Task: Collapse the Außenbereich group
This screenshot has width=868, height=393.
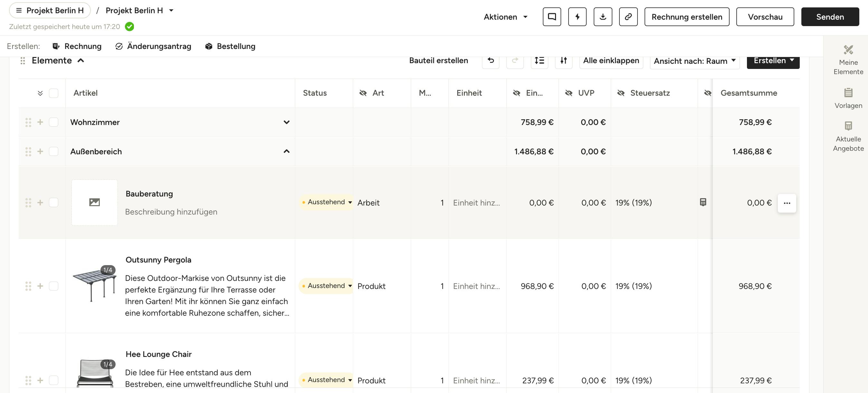Action: coord(287,151)
